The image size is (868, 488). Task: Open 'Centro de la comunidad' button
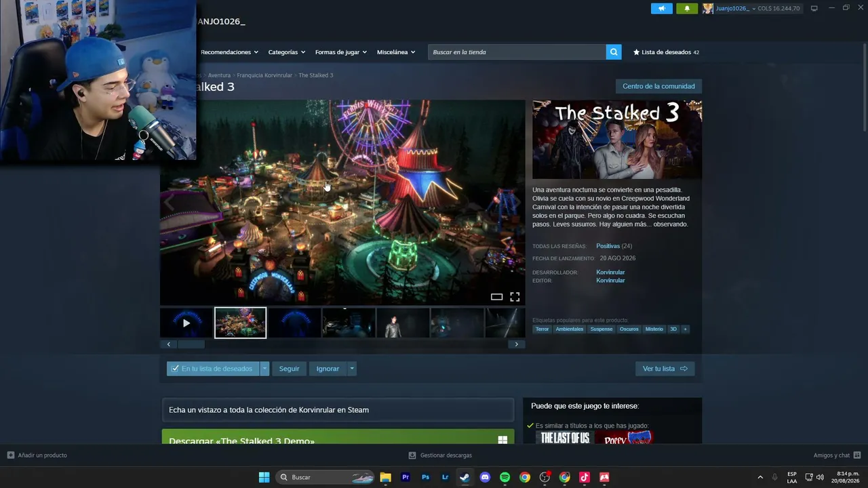pos(658,86)
